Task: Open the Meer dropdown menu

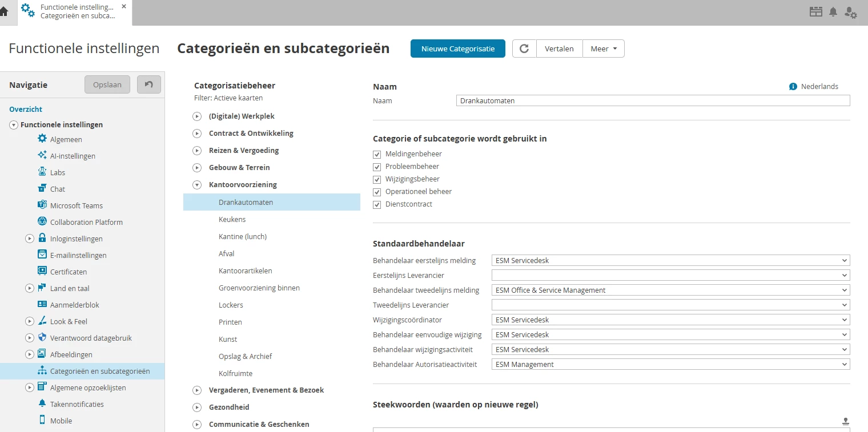Action: [604, 49]
